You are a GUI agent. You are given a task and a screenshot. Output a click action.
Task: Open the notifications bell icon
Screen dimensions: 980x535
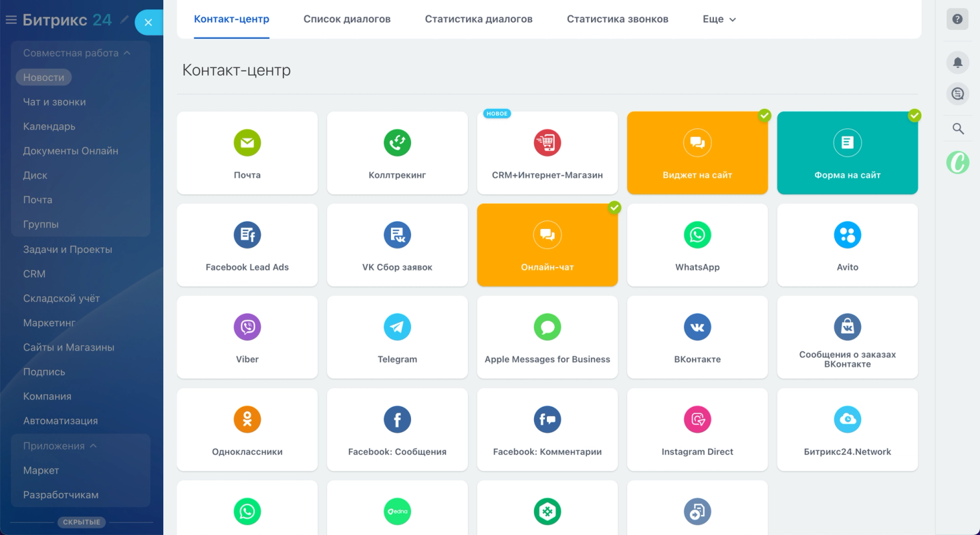[x=957, y=62]
